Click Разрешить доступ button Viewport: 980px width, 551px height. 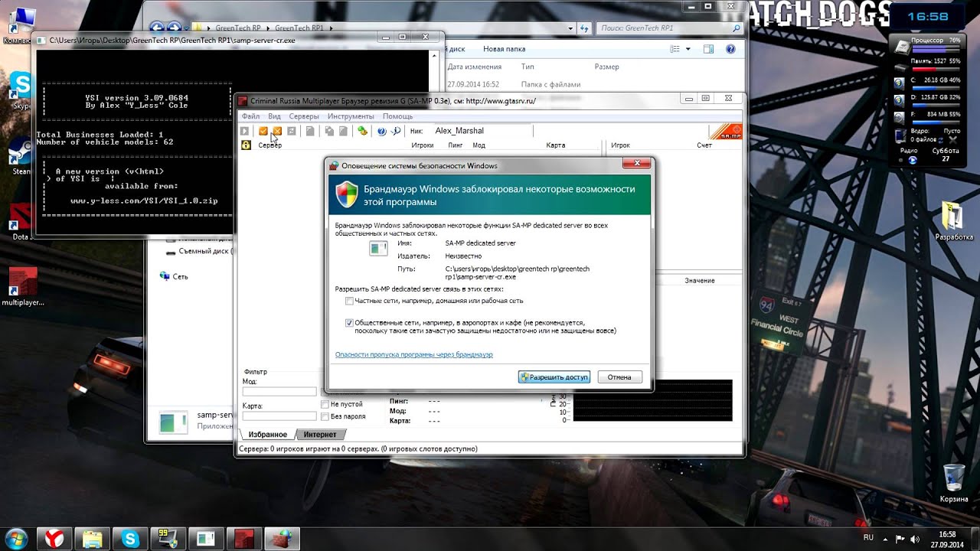point(554,377)
